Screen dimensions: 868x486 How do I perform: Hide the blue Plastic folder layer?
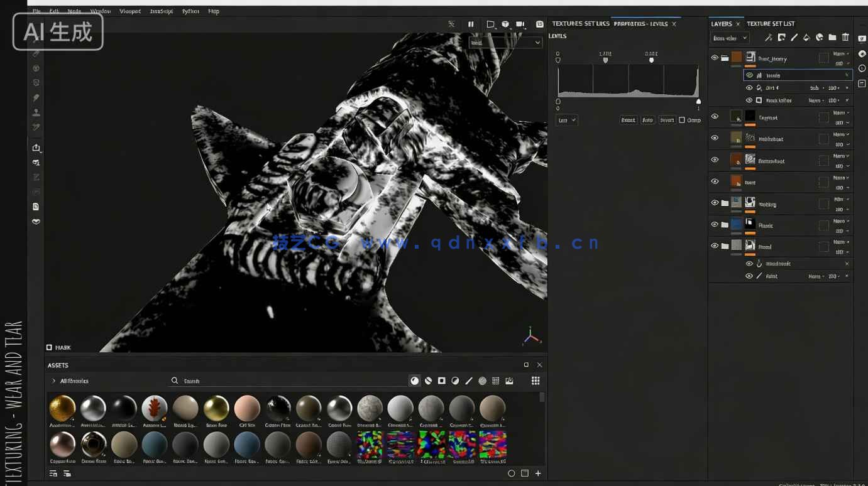click(714, 224)
